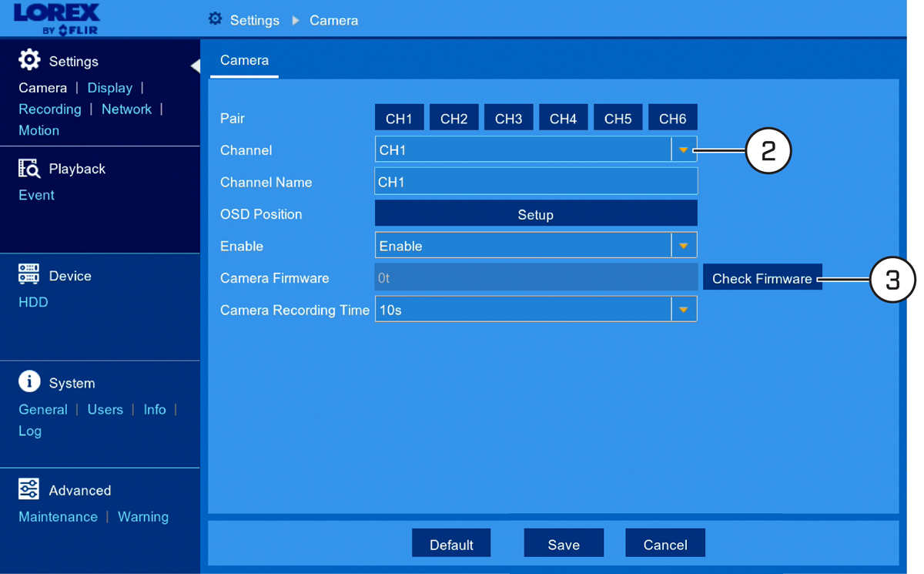Image resolution: width=924 pixels, height=574 pixels.
Task: Pair camera on CH5
Action: tap(618, 118)
